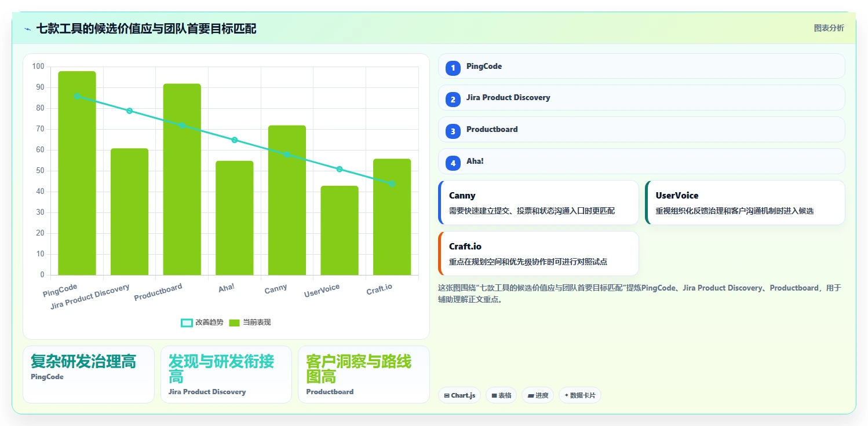This screenshot has width=868, height=426.
Task: Select the PingCode ranked list row
Action: tap(641, 66)
